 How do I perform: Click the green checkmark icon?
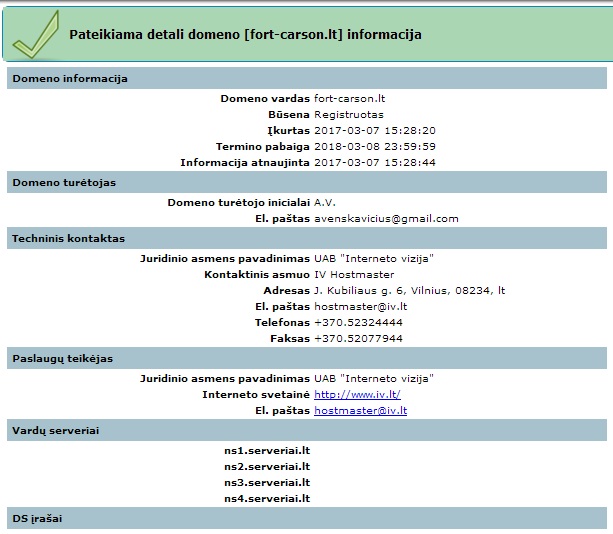(x=36, y=35)
